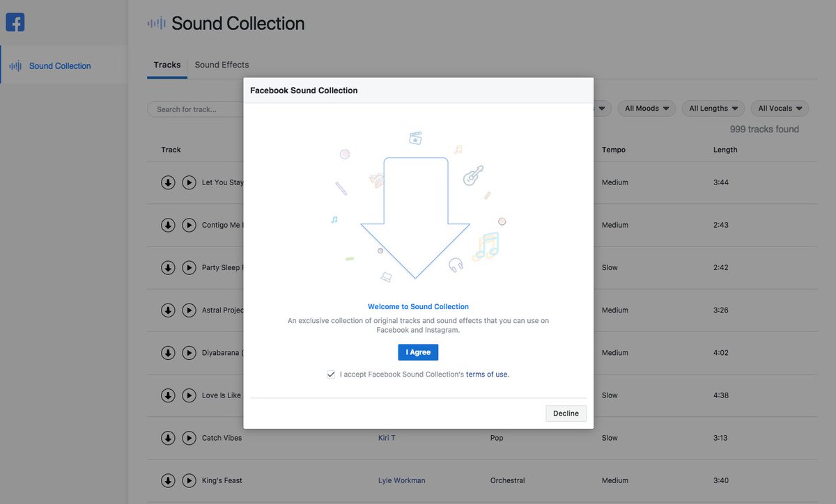This screenshot has height=504, width=836.
Task: Select the King's Feast track title
Action: click(222, 480)
